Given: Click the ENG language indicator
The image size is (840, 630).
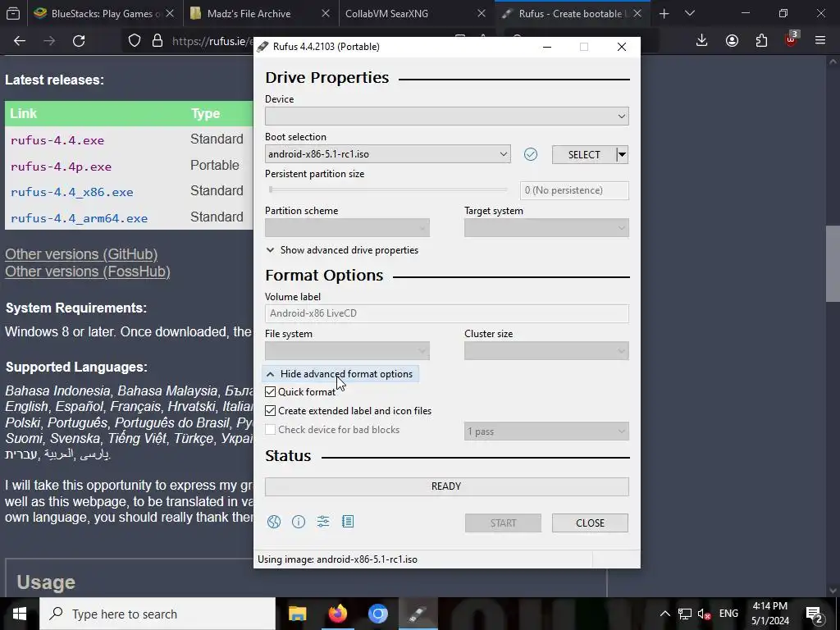Looking at the screenshot, I should (x=728, y=614).
